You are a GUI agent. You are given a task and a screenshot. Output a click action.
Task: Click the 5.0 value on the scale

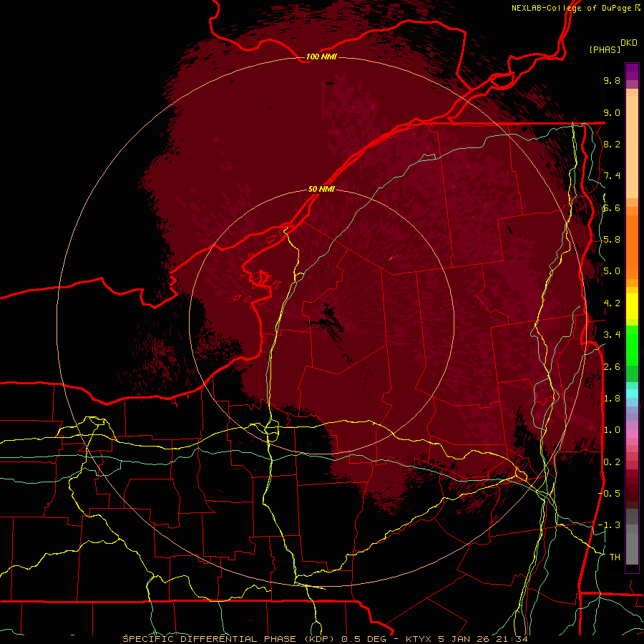(612, 271)
